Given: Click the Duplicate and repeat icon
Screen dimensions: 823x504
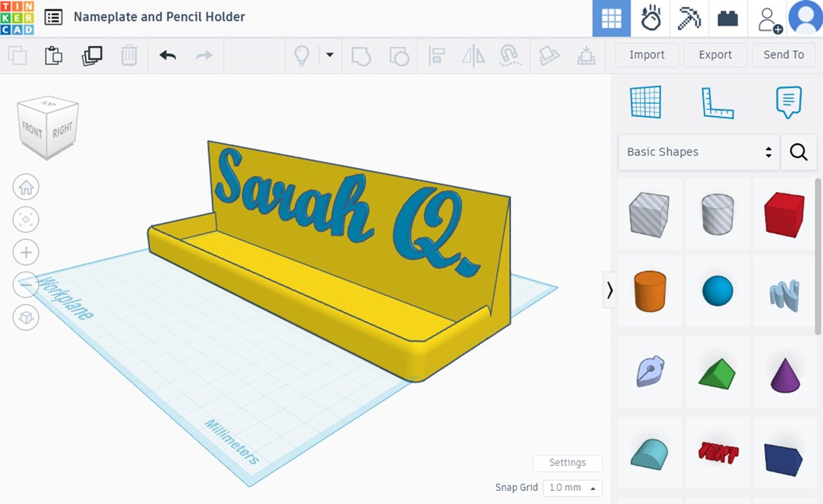Looking at the screenshot, I should [x=92, y=55].
